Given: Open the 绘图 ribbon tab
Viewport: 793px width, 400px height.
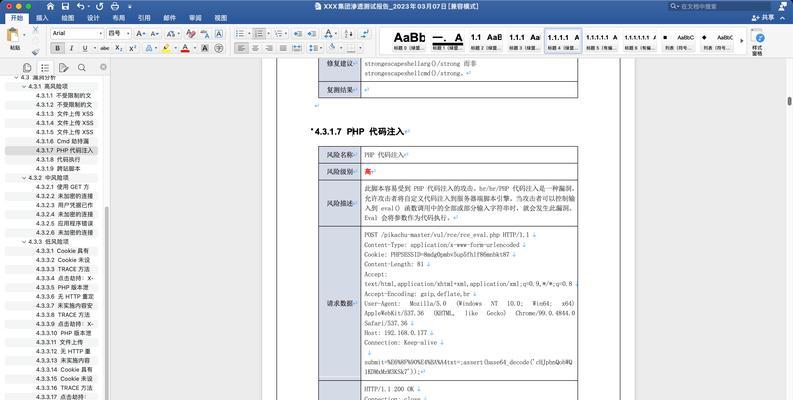Looking at the screenshot, I should 68,18.
